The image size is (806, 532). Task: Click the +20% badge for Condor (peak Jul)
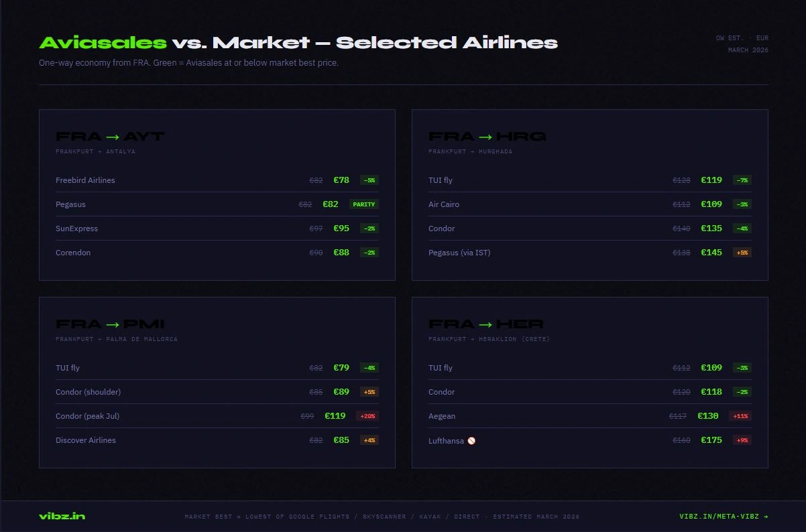tap(368, 416)
